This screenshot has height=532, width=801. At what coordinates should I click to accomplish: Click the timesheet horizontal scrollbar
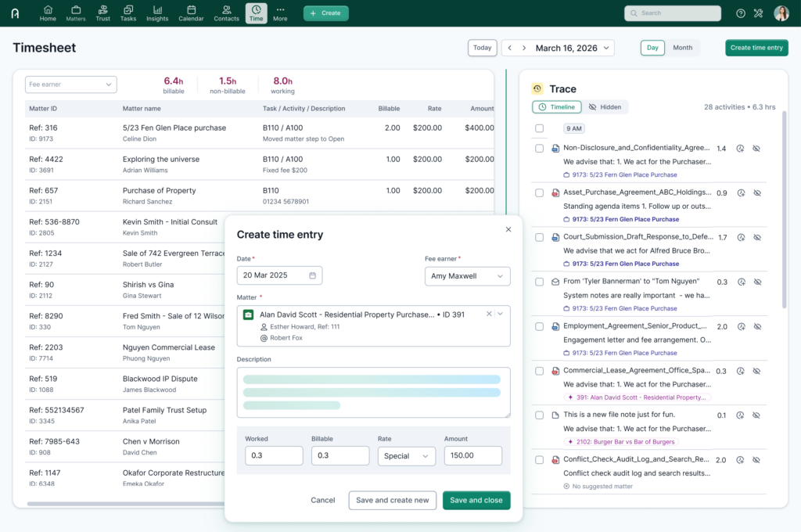[x=125, y=504]
